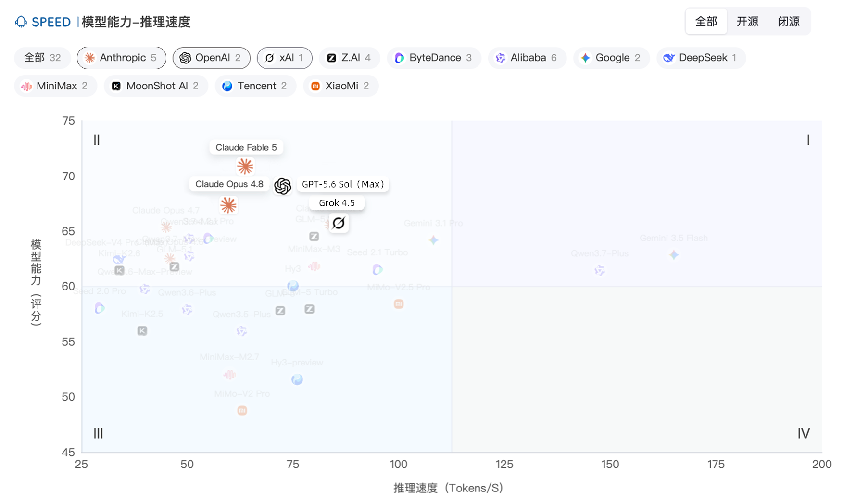Select the Gemini 3.1 Pro data point
This screenshot has width=843, height=504.
point(434,240)
